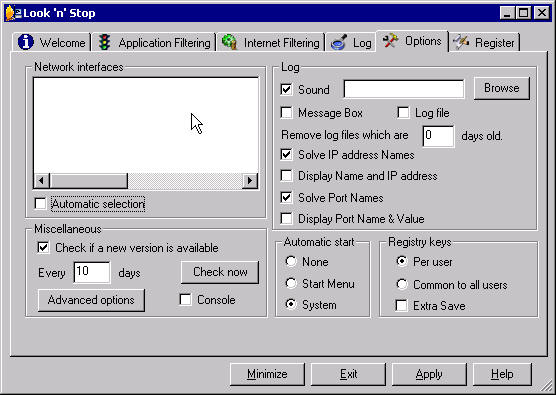Screen dimensions: 556x395
Task: Click the sound file path field
Action: (404, 89)
